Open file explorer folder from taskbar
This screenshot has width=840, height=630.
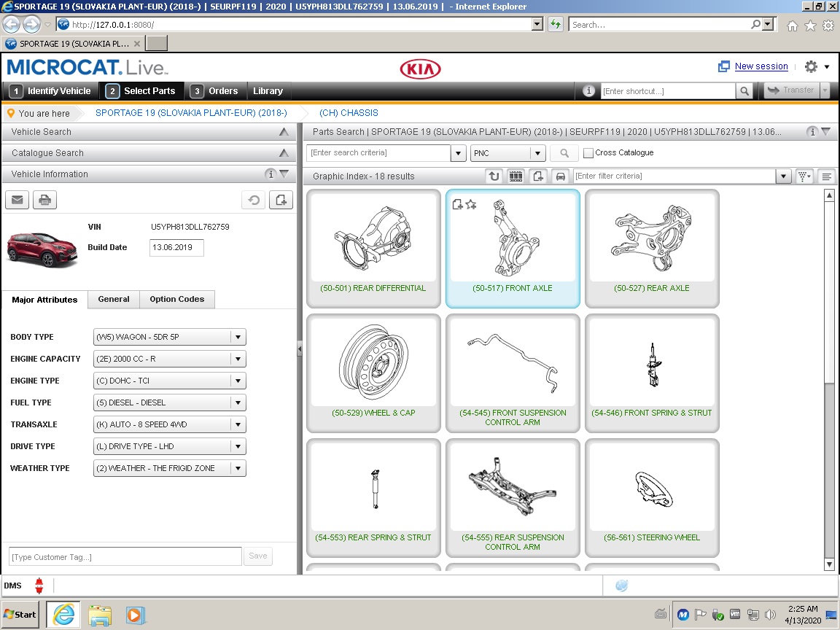[x=100, y=615]
